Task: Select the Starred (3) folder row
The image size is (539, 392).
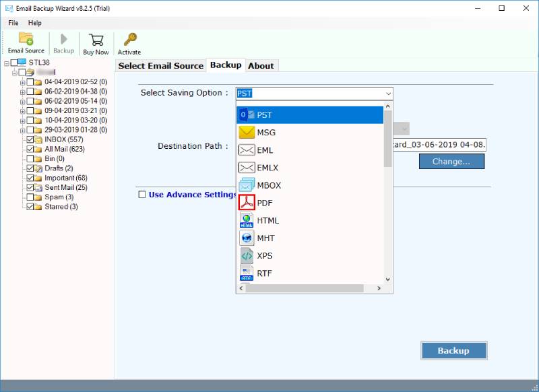Action: point(61,207)
